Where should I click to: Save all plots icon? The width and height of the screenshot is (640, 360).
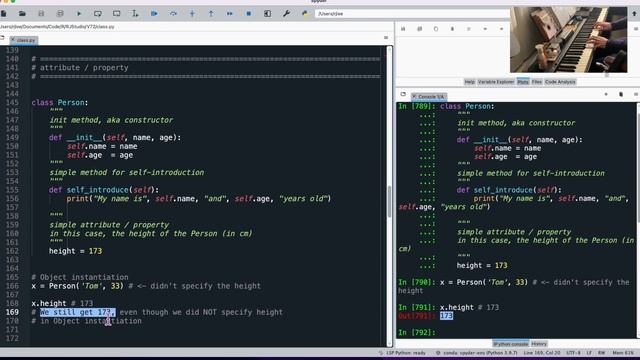pyautogui.click(x=419, y=29)
